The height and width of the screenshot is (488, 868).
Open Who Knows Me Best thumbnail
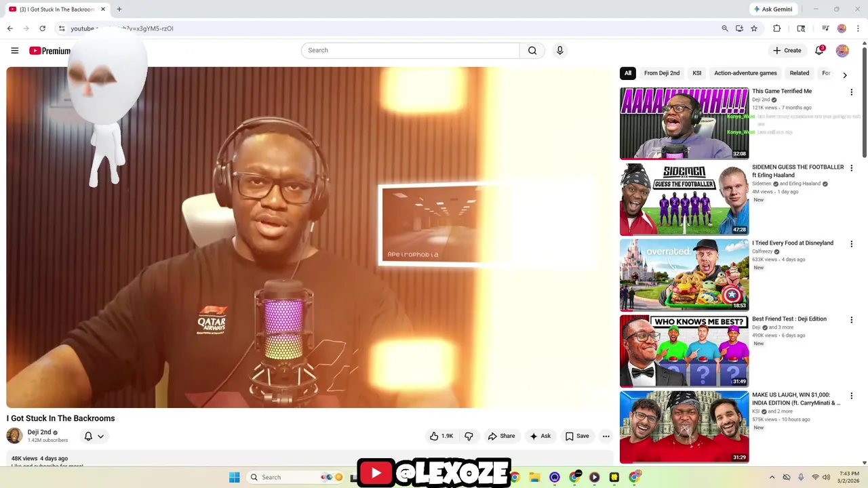click(684, 351)
